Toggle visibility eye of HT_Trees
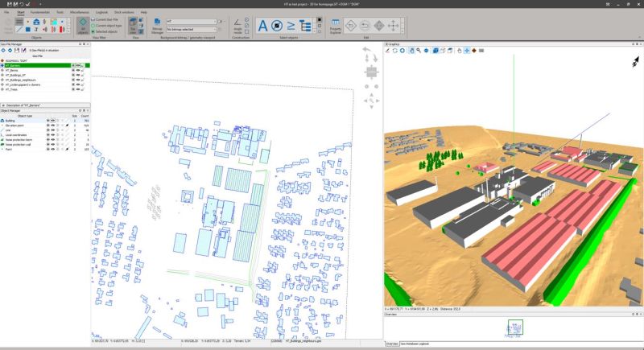Image resolution: width=644 pixels, height=350 pixels. pos(77,89)
